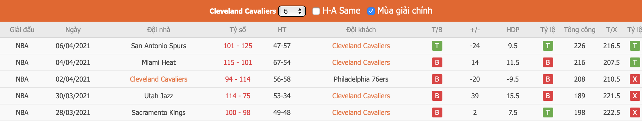This screenshot has width=644, height=123.
Task: Click red X badge in the Philadelphia 76ers row
Action: (x=635, y=79)
